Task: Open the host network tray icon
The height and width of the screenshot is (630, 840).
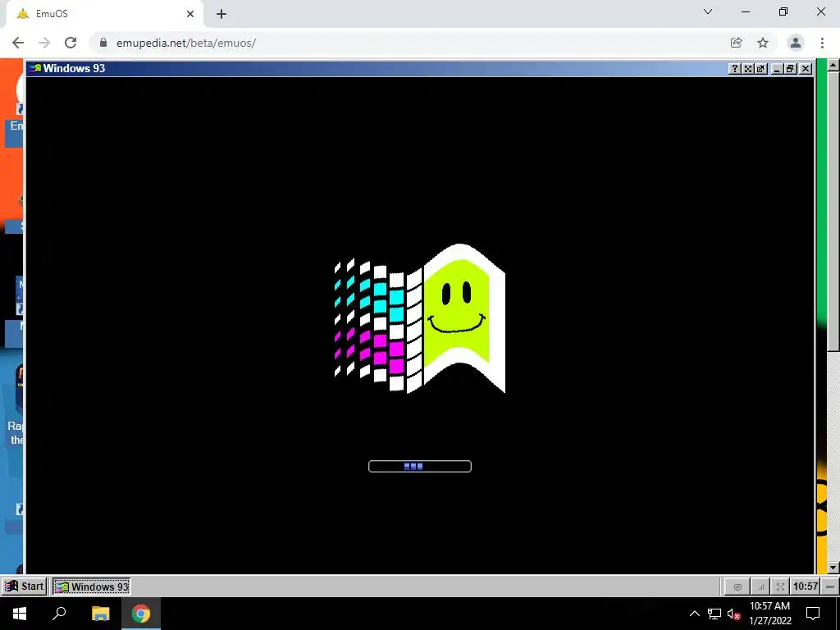Action: [714, 614]
